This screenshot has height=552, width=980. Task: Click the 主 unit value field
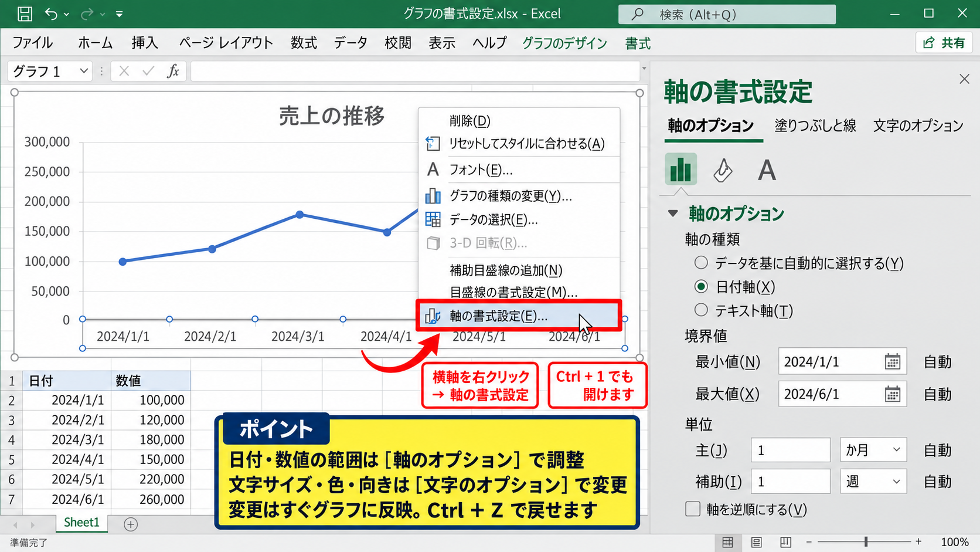pos(790,450)
